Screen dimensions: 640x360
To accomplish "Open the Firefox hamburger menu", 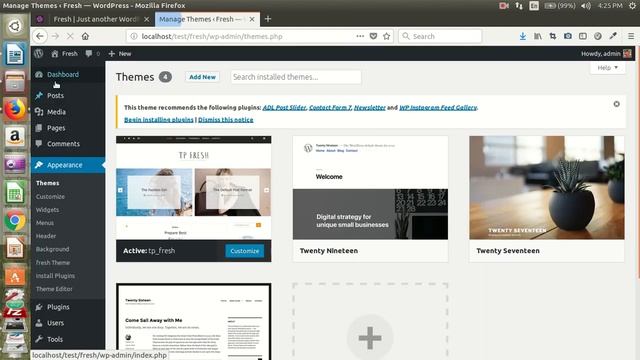I will [631, 36].
